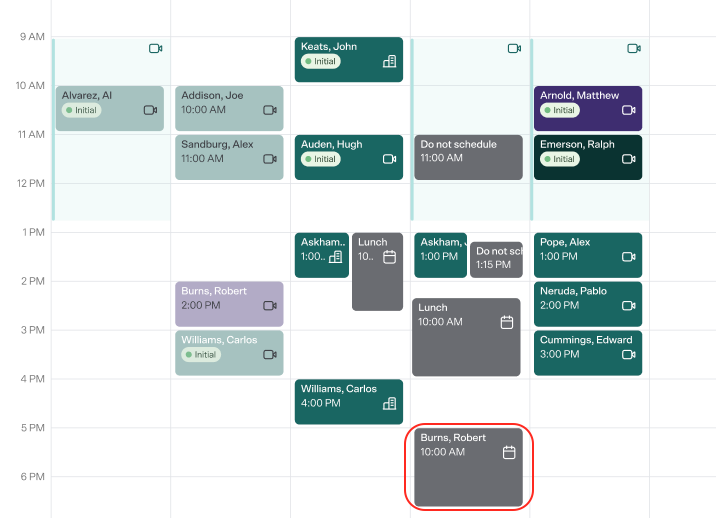
Task: Click the video icon on Neruda, Pablo appointment
Action: tap(629, 306)
